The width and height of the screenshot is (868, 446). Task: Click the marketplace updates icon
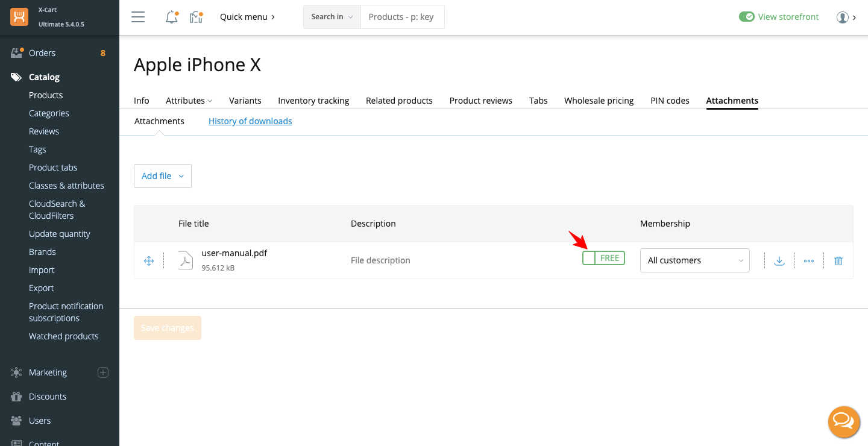[196, 17]
